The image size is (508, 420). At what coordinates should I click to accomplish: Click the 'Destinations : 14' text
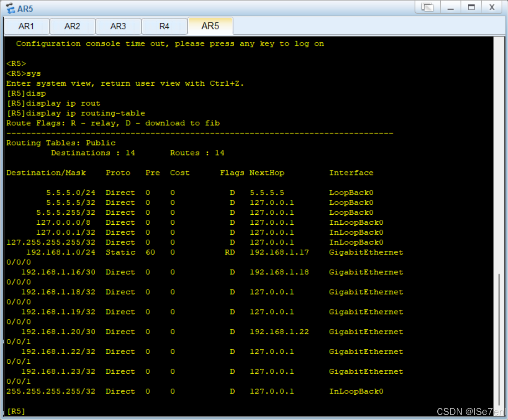tap(93, 153)
